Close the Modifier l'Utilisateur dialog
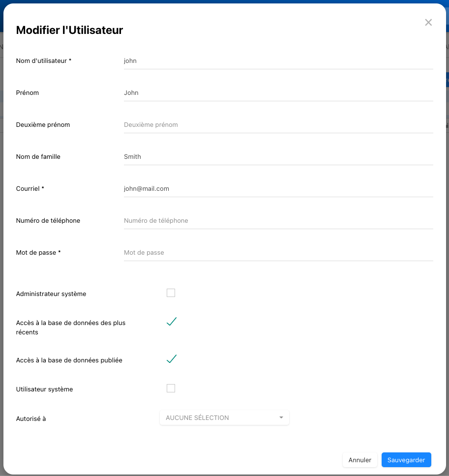Viewport: 449px width, 476px height. [428, 23]
